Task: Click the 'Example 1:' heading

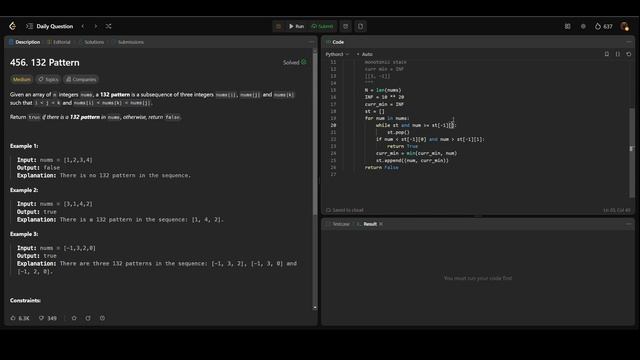Action: [x=24, y=146]
